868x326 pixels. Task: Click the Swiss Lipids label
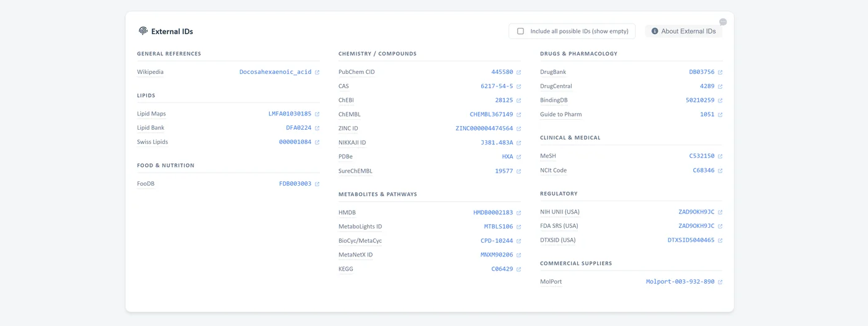(x=153, y=142)
